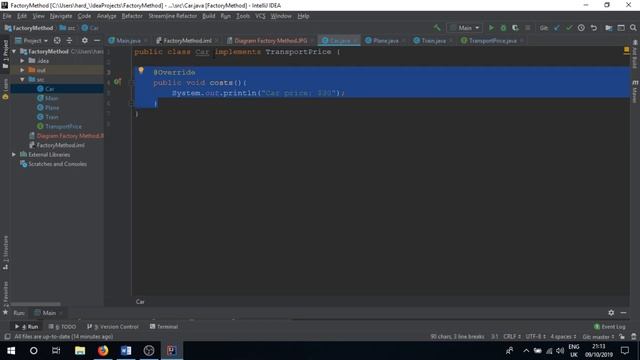Run the Main configuration with green play

(x=491, y=28)
